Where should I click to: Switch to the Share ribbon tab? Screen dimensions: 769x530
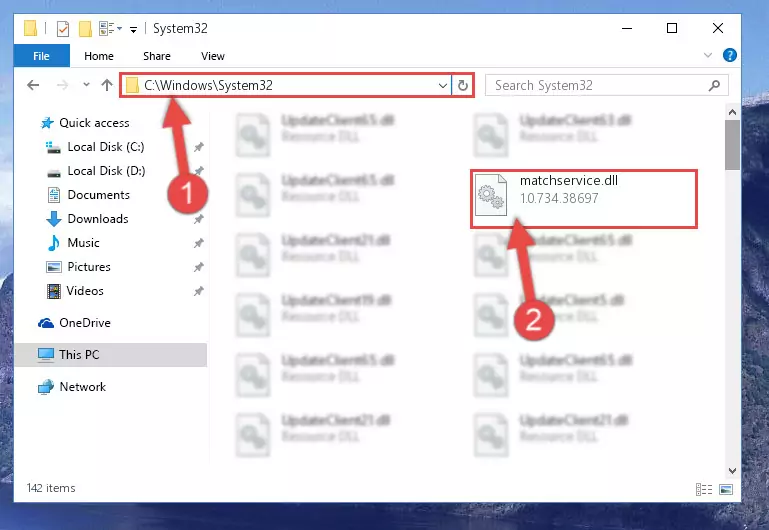click(156, 56)
